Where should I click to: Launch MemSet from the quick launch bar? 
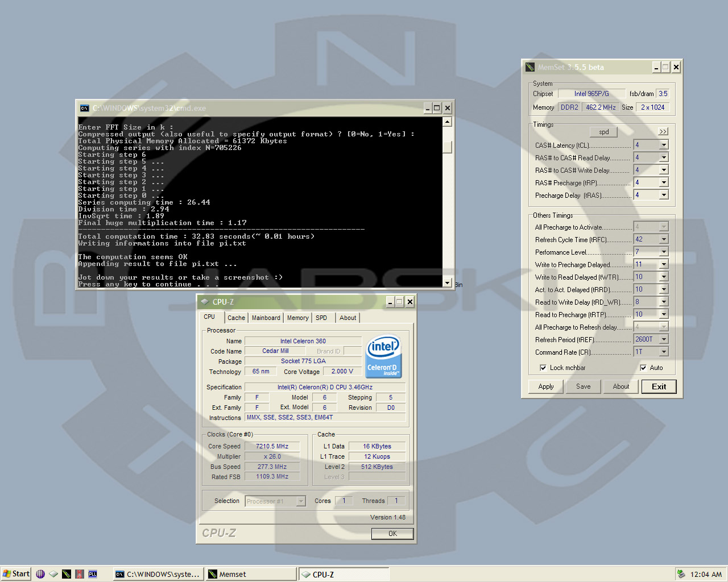point(67,574)
